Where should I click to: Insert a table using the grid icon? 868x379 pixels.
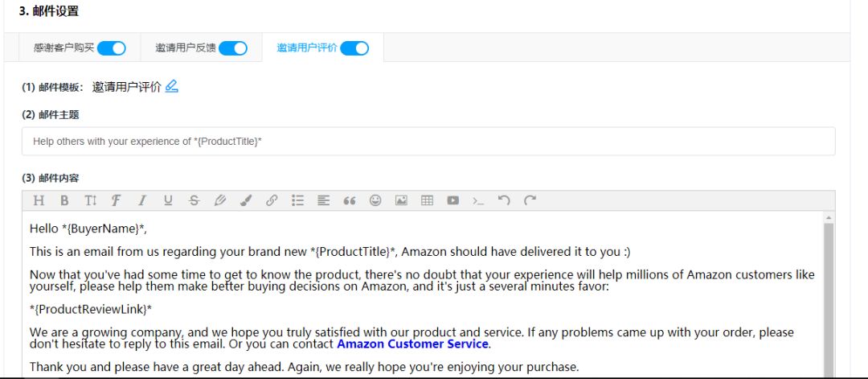tap(427, 200)
